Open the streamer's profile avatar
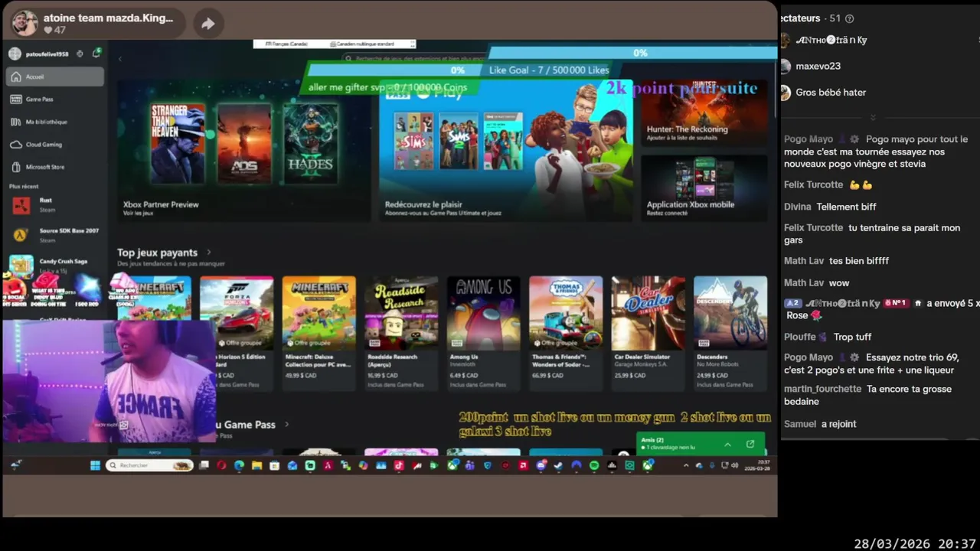980x551 pixels. [24, 23]
